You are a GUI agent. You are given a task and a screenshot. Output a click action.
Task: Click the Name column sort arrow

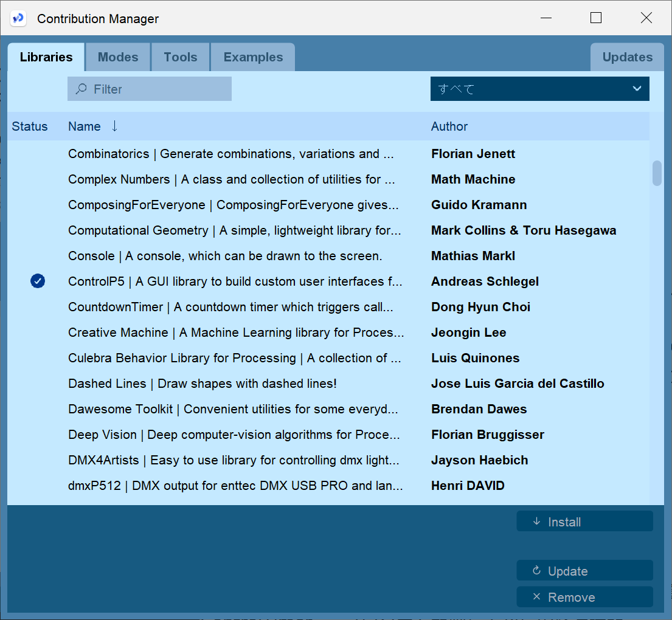(114, 126)
